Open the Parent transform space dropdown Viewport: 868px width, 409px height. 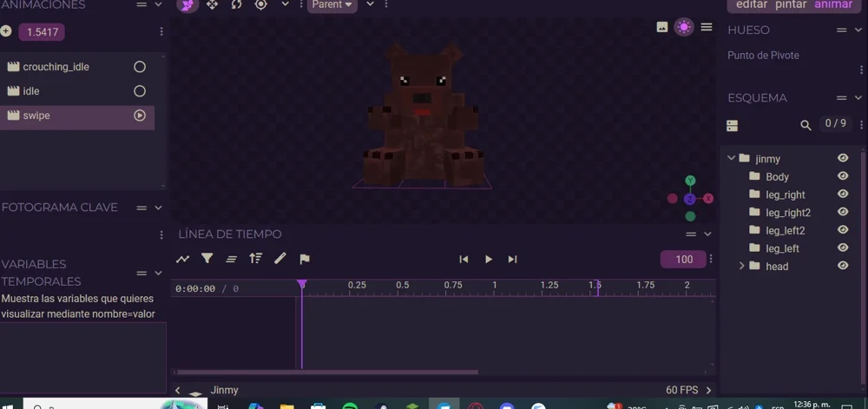click(x=332, y=5)
